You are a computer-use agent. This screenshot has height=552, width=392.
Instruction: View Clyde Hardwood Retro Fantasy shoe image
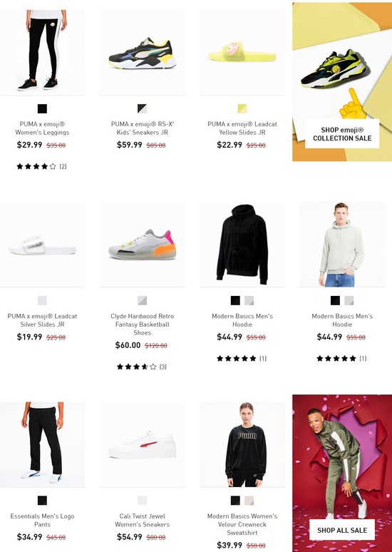(x=142, y=245)
